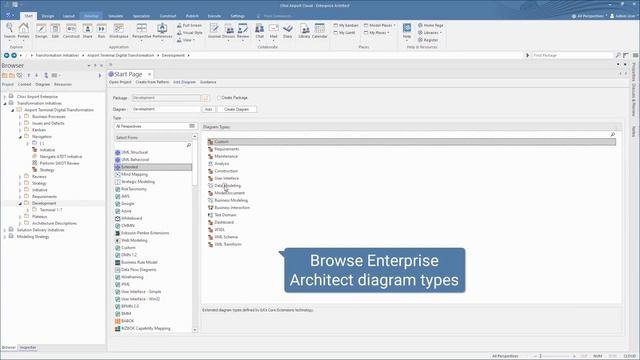Open the Create from Pattern link

[x=152, y=82]
